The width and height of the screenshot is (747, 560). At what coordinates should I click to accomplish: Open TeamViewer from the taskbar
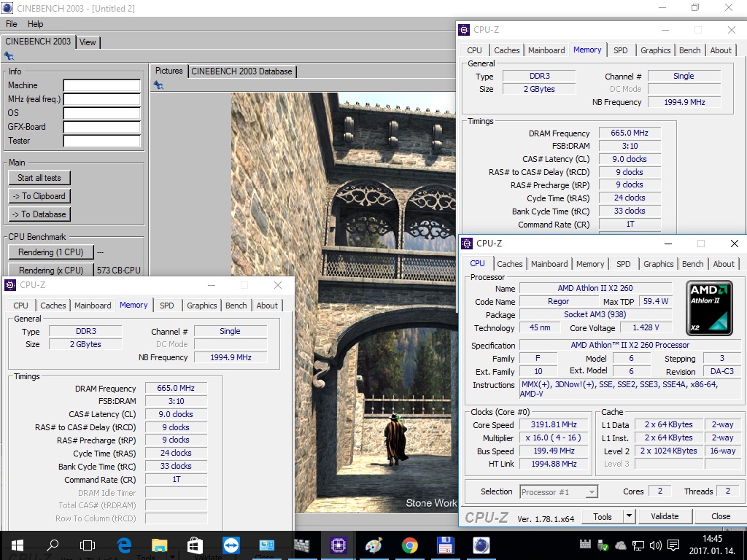(x=231, y=545)
